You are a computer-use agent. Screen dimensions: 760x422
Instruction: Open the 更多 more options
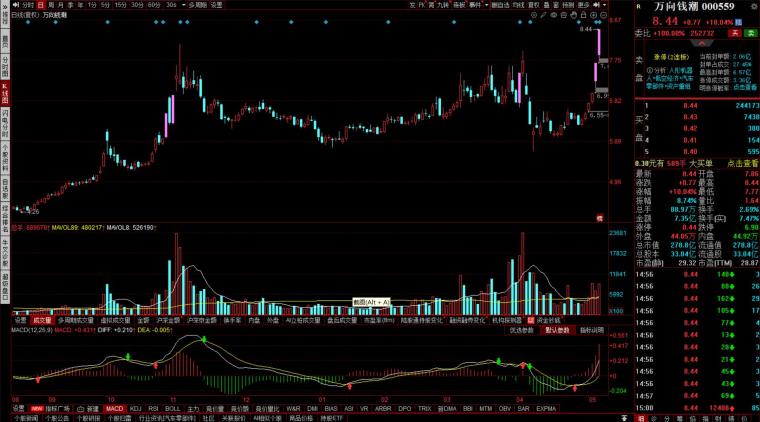click(x=584, y=5)
